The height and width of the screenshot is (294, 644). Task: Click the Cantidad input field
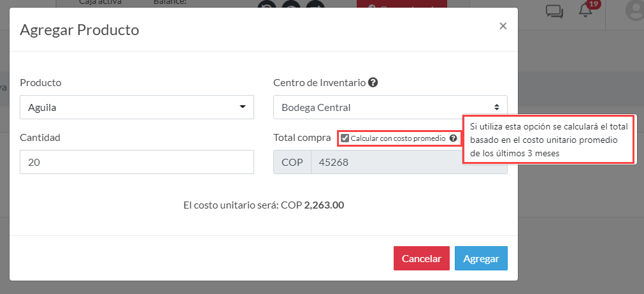[x=137, y=162]
